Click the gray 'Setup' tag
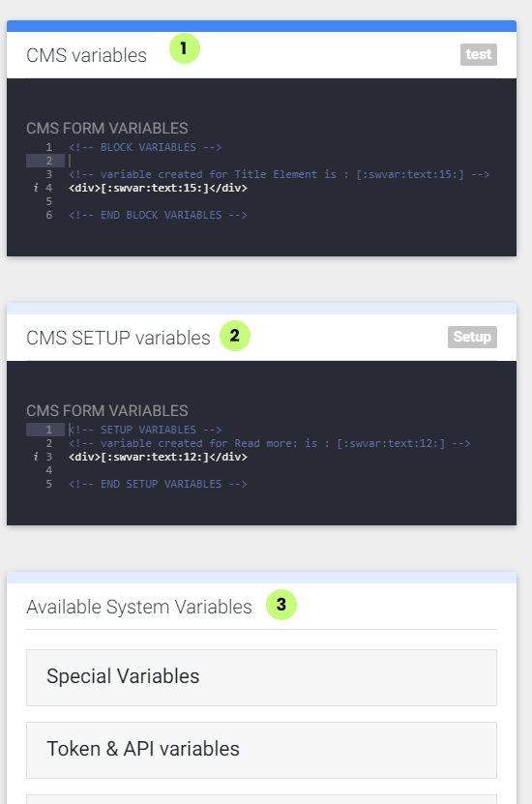Screen dimensions: 532x804 [x=472, y=337]
